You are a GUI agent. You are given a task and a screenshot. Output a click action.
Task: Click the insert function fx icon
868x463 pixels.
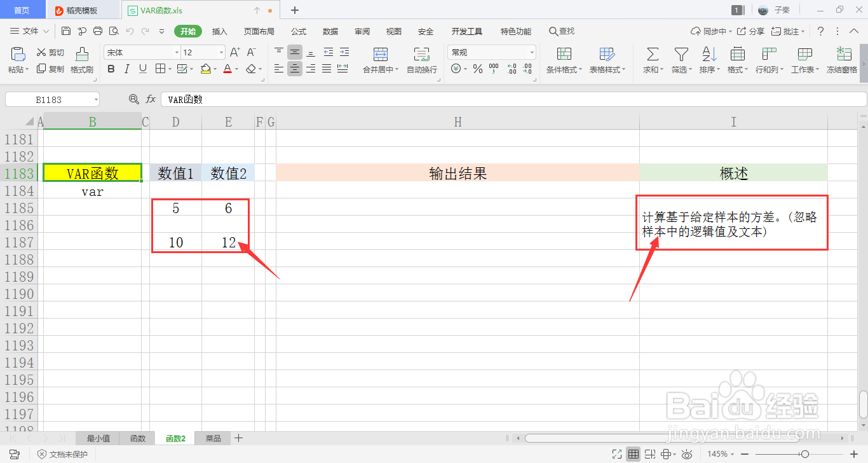click(x=151, y=99)
